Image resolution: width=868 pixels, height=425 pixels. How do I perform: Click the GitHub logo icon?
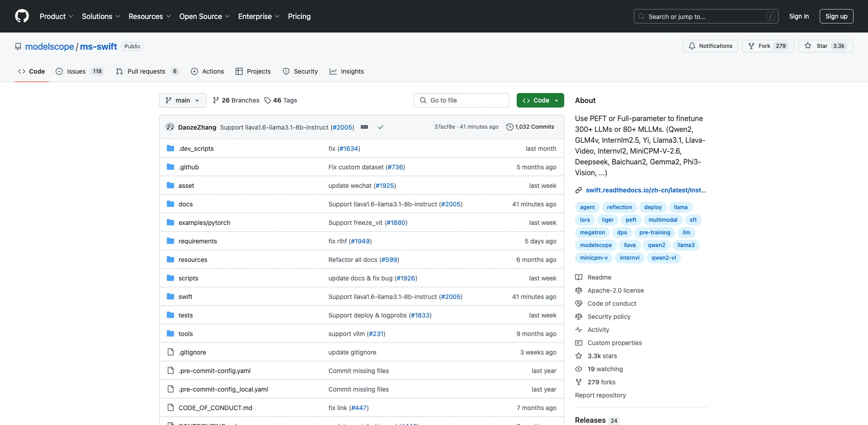click(22, 16)
